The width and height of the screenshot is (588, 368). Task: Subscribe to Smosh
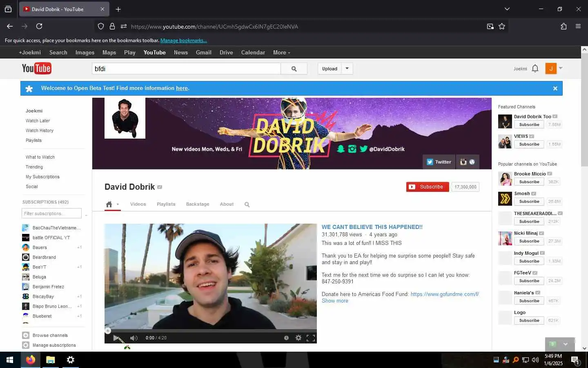(529, 202)
